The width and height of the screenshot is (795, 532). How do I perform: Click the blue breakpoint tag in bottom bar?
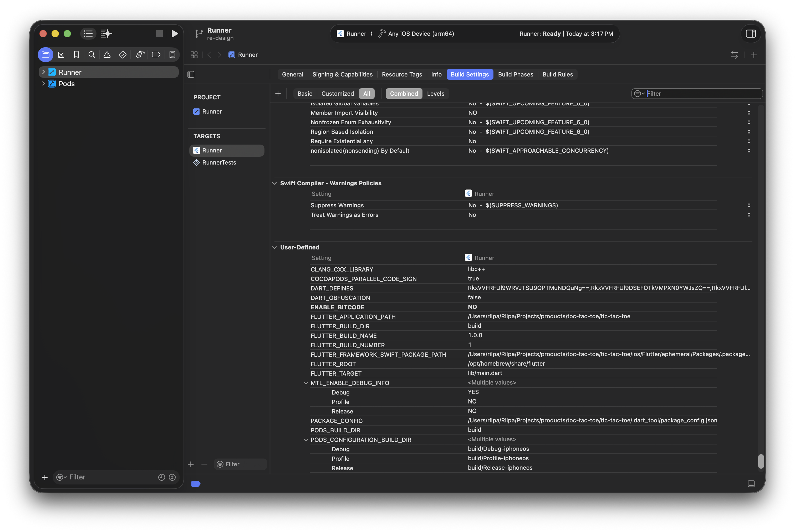[196, 484]
